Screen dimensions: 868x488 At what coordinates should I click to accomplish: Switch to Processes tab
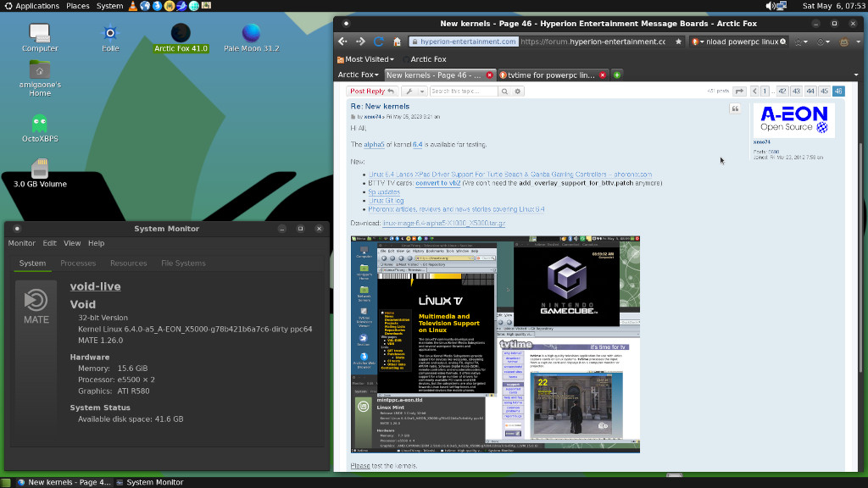click(78, 263)
